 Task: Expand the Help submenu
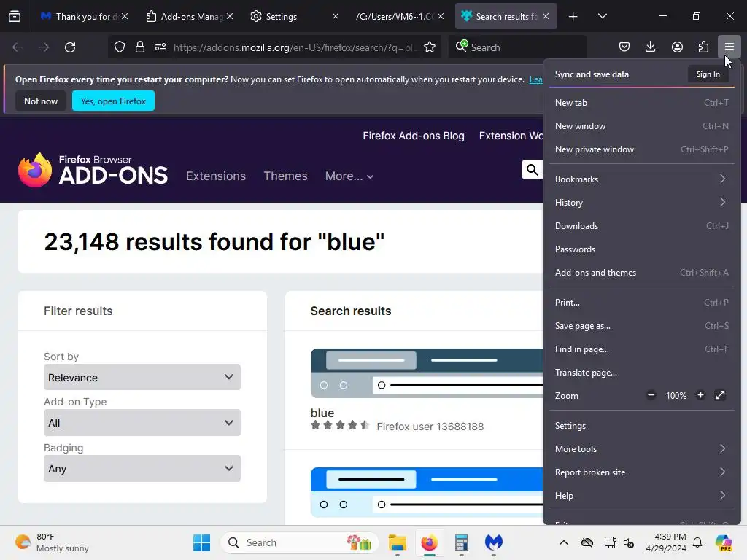[x=641, y=495]
